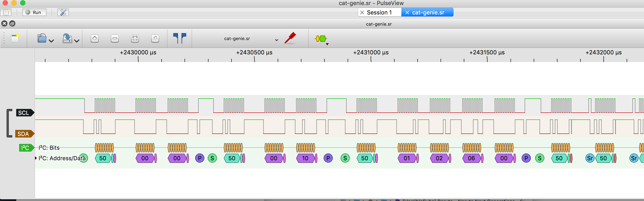Expand the save file dropdown arrow

point(77,41)
